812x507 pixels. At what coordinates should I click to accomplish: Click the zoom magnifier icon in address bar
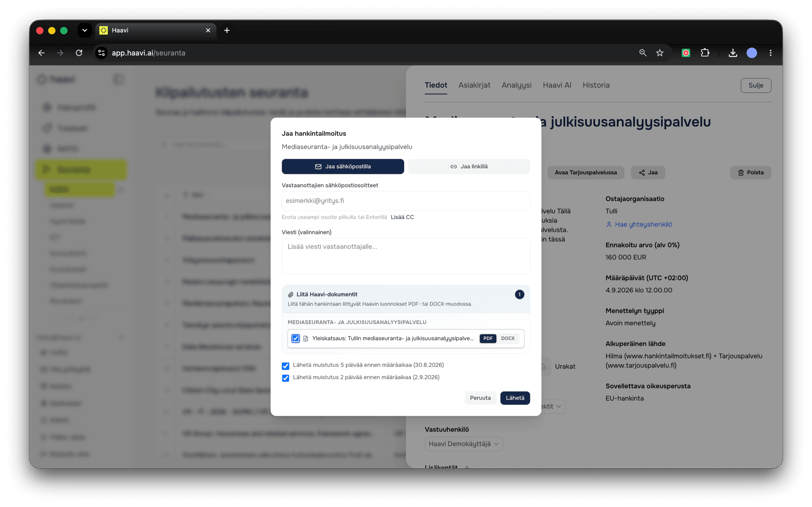tap(643, 53)
